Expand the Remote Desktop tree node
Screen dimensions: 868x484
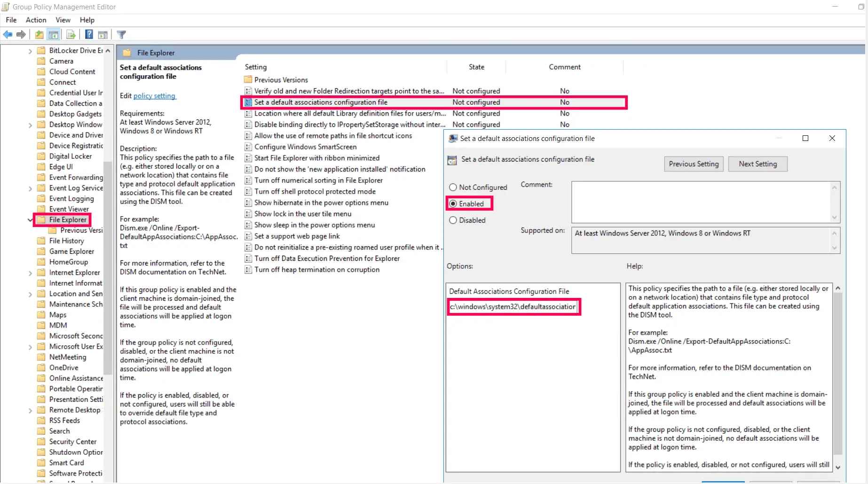30,410
